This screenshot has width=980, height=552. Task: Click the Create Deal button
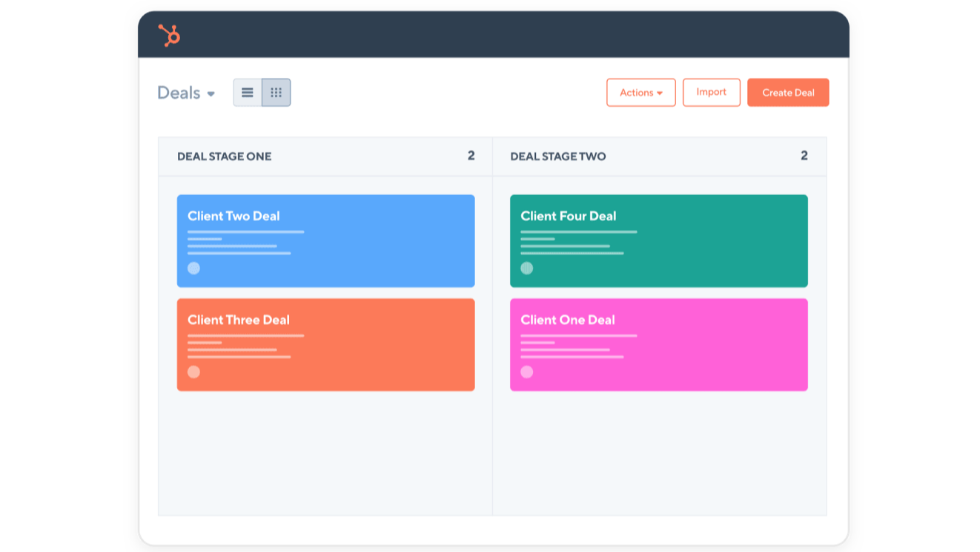tap(788, 92)
